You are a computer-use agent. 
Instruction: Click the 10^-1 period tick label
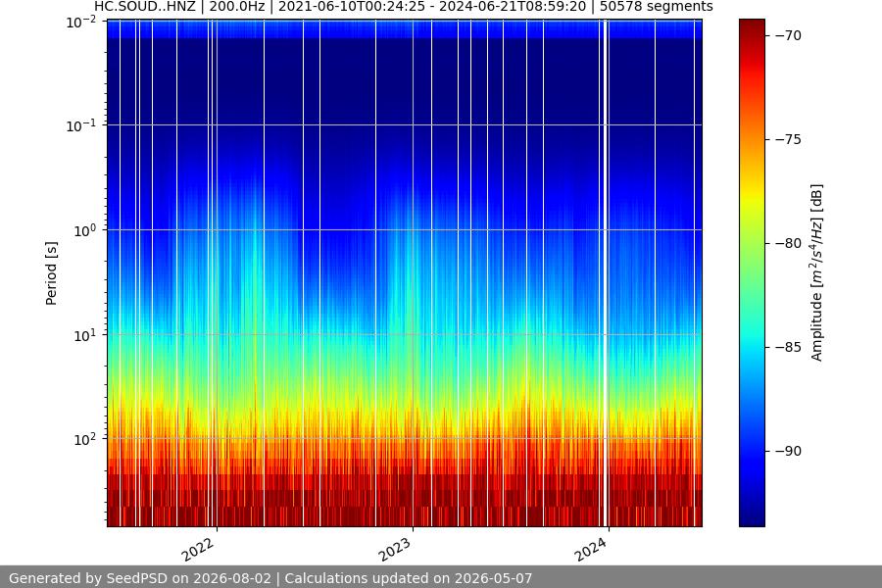click(81, 125)
